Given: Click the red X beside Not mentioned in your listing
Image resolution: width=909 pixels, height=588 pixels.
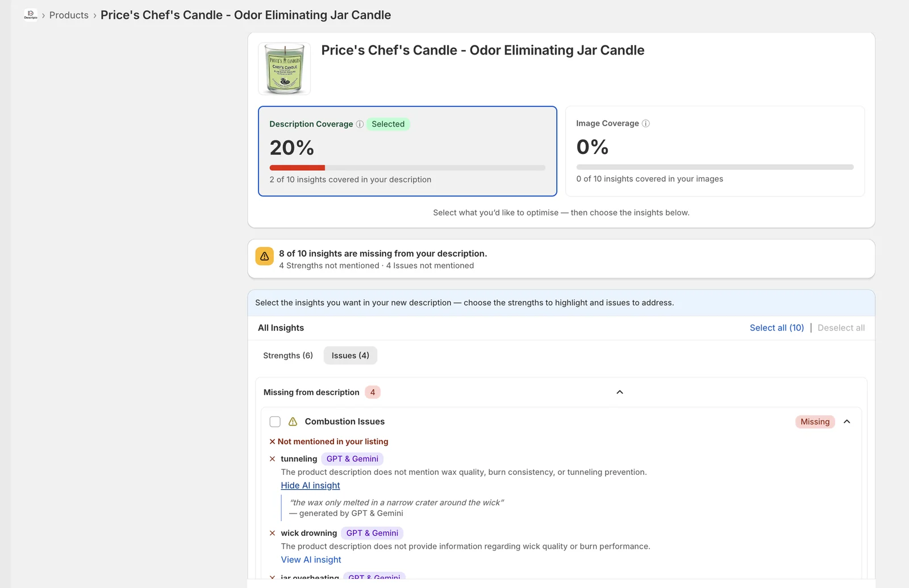Looking at the screenshot, I should pyautogui.click(x=273, y=441).
